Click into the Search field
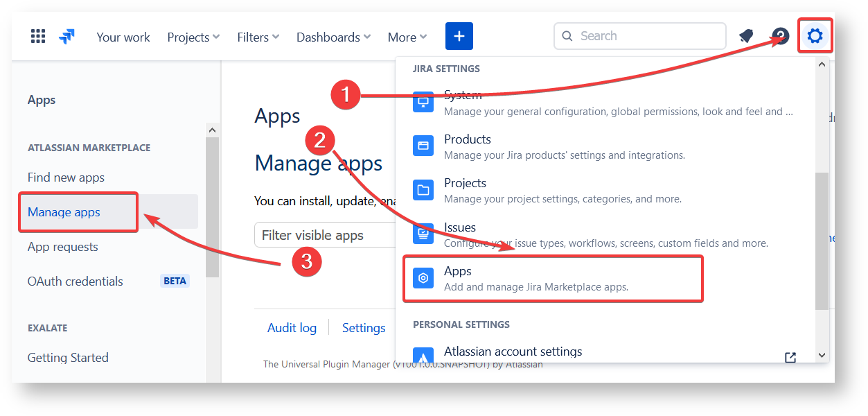 pos(639,36)
